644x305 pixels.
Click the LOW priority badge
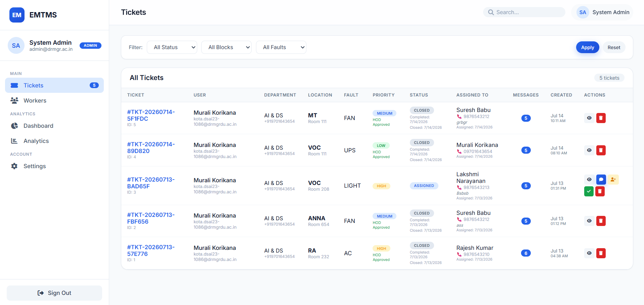coord(381,146)
